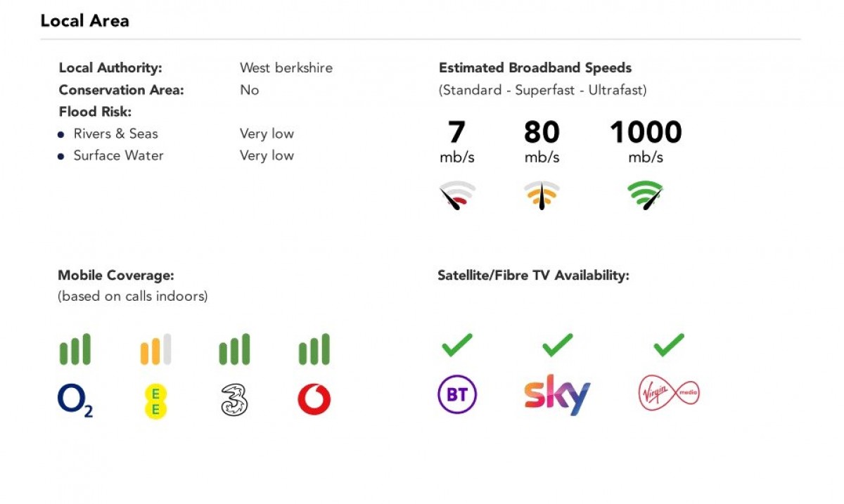This screenshot has height=504, width=844.
Task: Click the O2 signal strength bars
Action: pyautogui.click(x=75, y=349)
